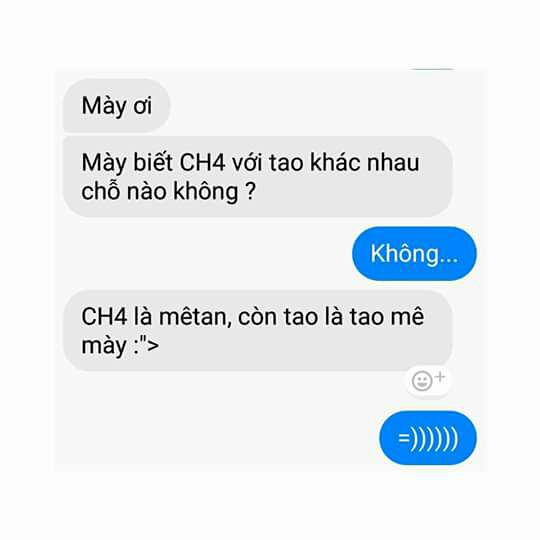Click the word "ơi" in the first message

pos(143,106)
